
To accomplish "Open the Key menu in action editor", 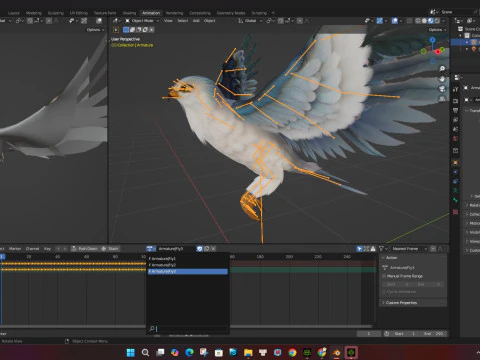I will pos(47,249).
